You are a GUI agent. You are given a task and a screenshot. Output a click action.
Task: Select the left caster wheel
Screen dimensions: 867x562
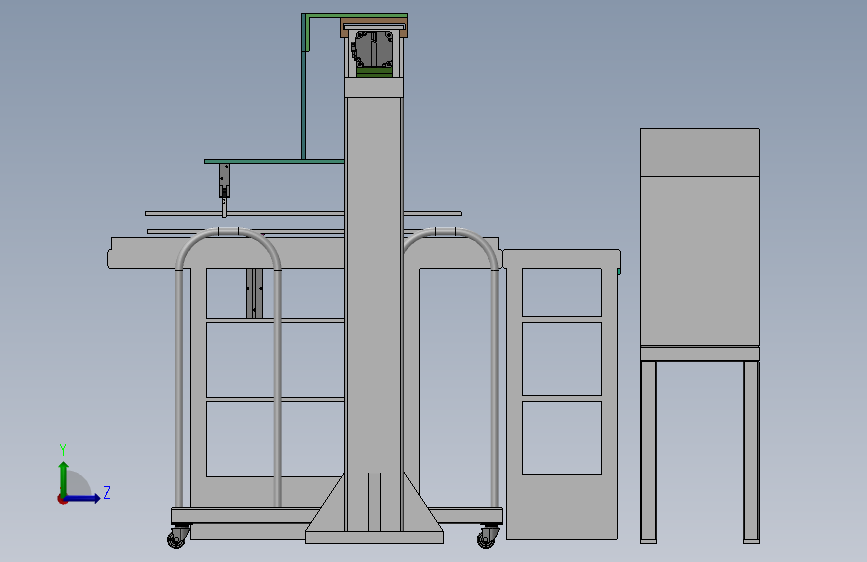click(x=178, y=537)
